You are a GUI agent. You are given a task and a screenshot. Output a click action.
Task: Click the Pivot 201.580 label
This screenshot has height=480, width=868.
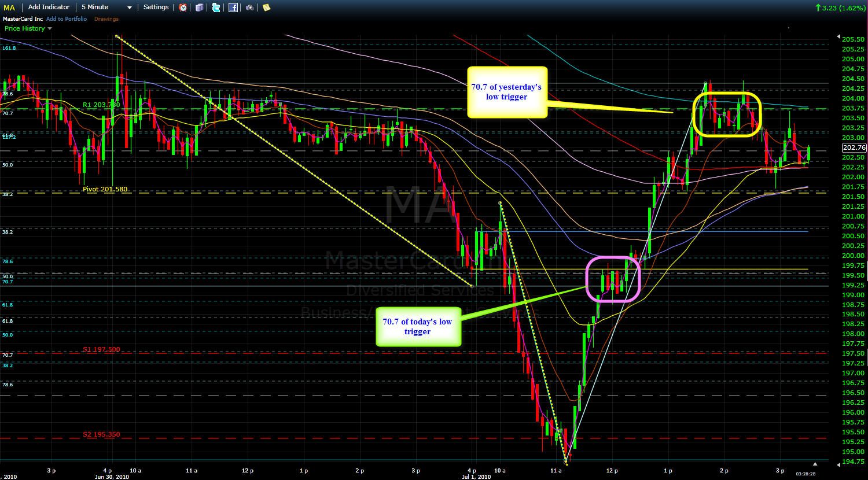pos(105,189)
